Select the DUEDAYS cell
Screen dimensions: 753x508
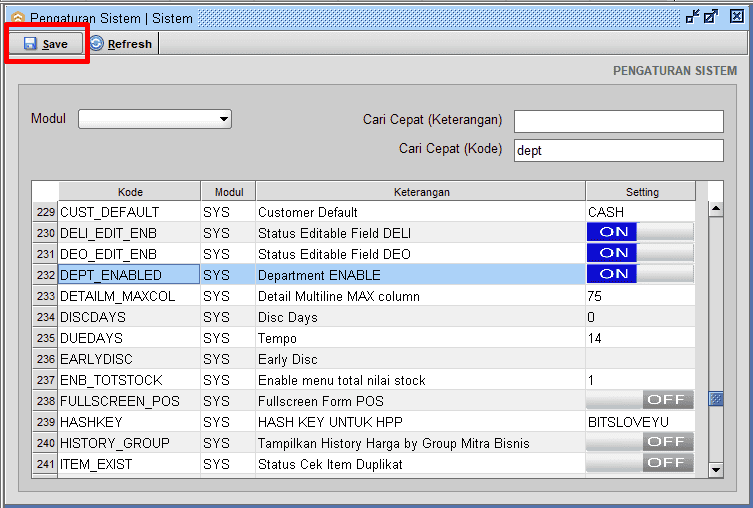point(129,338)
